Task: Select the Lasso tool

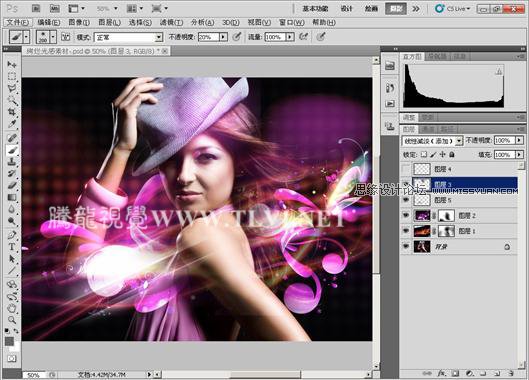Action: point(12,88)
